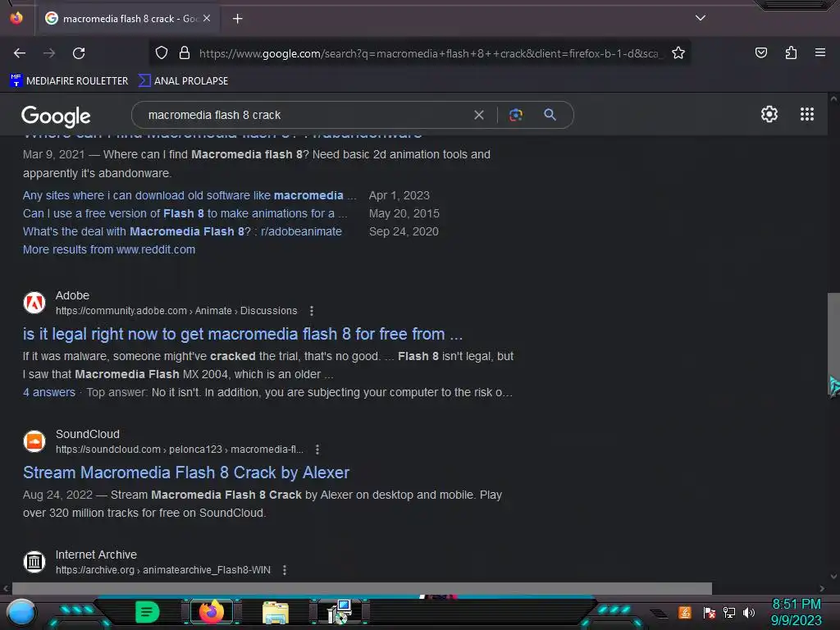Viewport: 840px width, 630px height.
Task: Submit search with magnifier icon
Action: point(550,115)
